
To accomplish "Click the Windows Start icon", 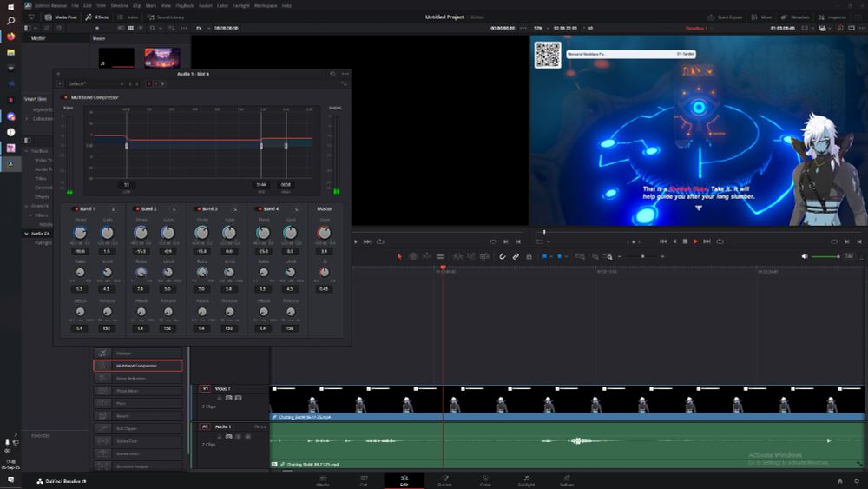I will tap(10, 7).
